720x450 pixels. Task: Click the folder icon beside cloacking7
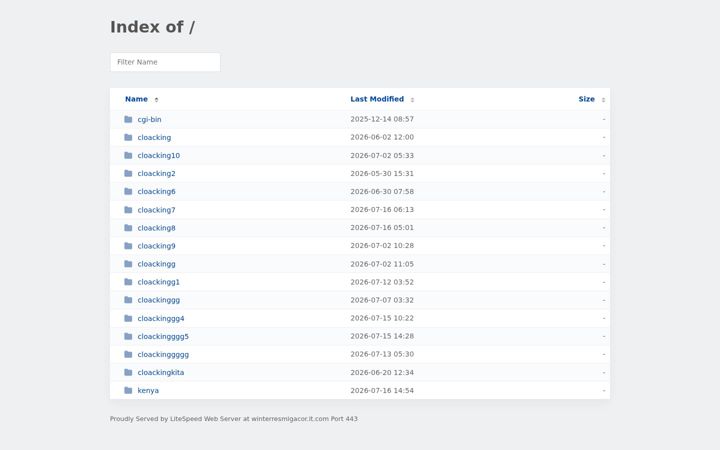[128, 210]
